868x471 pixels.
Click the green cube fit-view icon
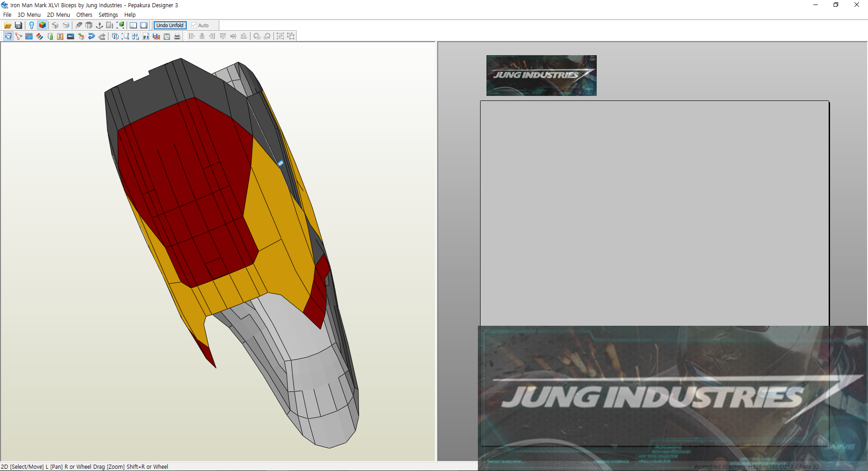click(x=121, y=25)
